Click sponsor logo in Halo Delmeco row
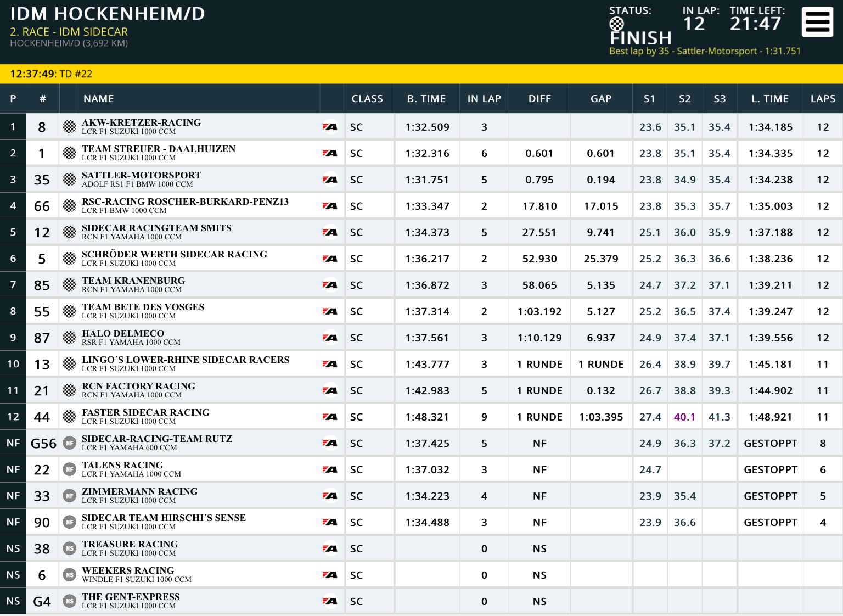 (330, 338)
